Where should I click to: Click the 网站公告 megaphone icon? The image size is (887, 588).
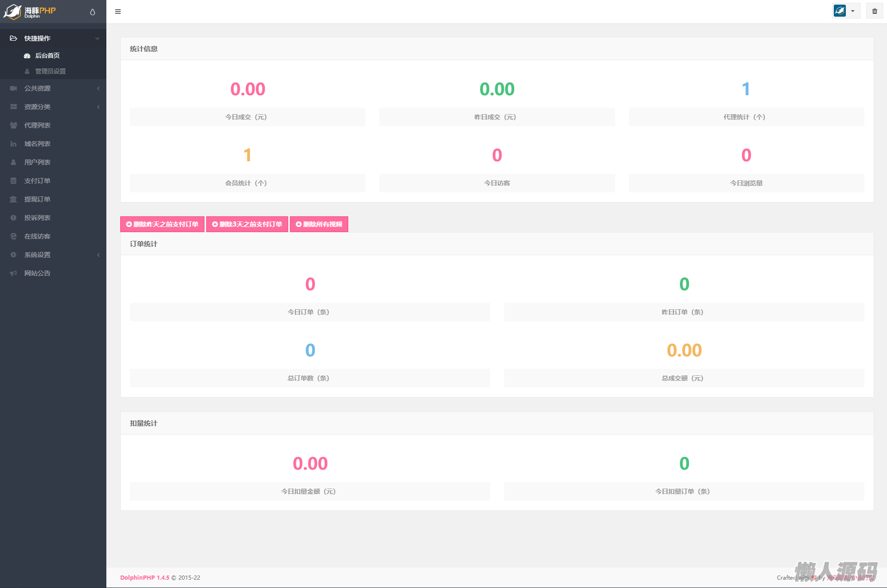13,273
